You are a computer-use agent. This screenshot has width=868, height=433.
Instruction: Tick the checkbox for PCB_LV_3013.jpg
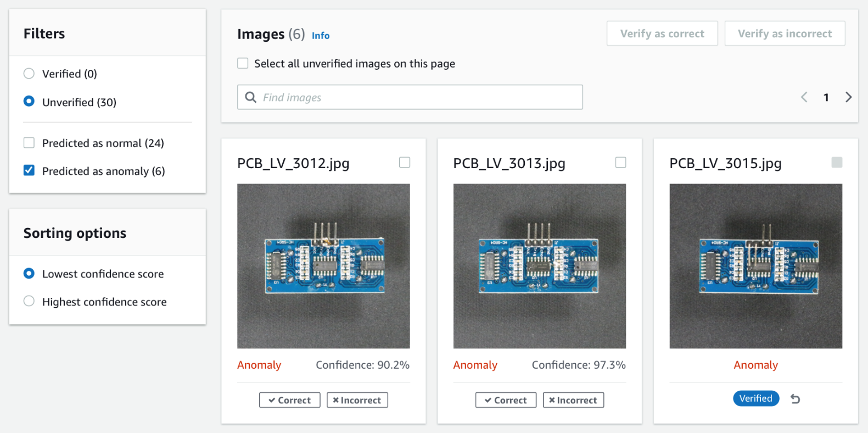(x=620, y=162)
